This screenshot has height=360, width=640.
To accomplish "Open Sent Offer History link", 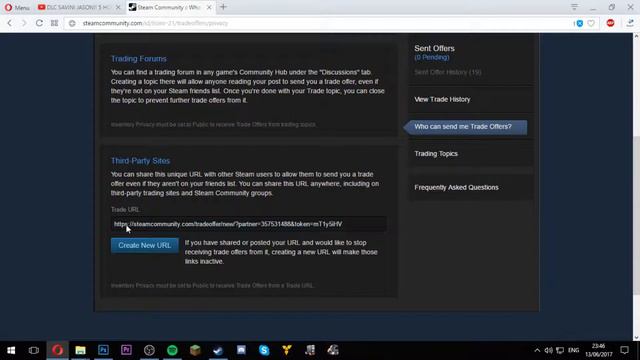I will (x=448, y=72).
